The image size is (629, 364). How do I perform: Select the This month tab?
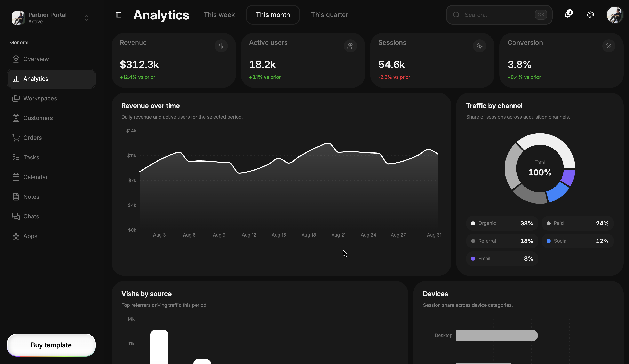[x=273, y=15]
